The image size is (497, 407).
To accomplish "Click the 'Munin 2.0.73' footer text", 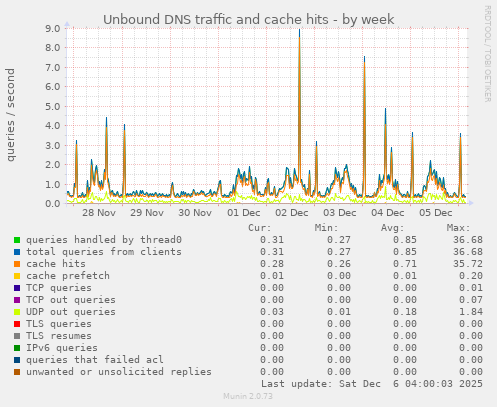I will tap(248, 396).
